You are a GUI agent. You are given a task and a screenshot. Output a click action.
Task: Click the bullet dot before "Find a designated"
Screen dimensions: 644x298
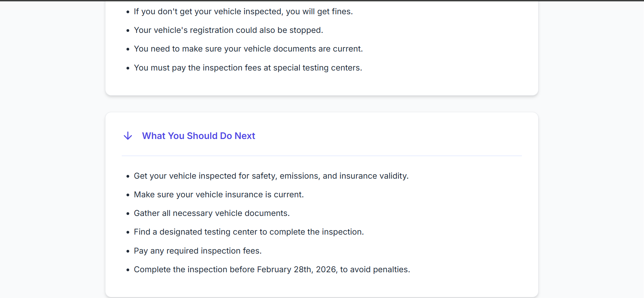(x=128, y=232)
